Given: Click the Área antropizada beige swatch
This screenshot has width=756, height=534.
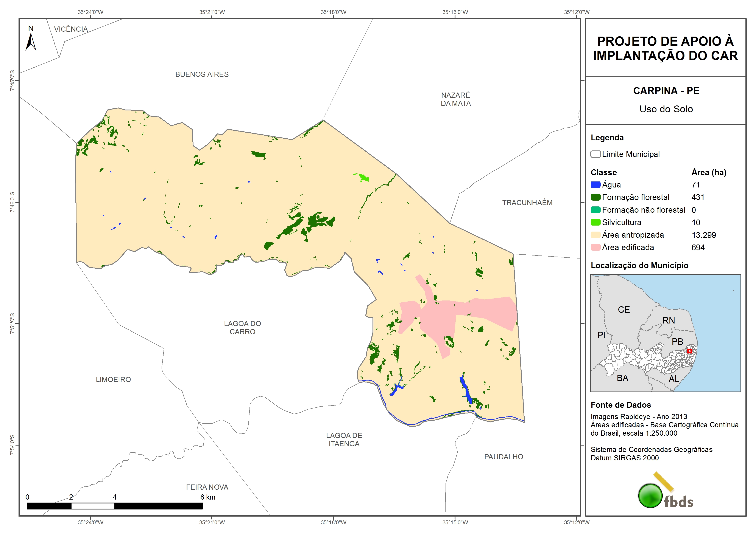Looking at the screenshot, I should [x=595, y=235].
